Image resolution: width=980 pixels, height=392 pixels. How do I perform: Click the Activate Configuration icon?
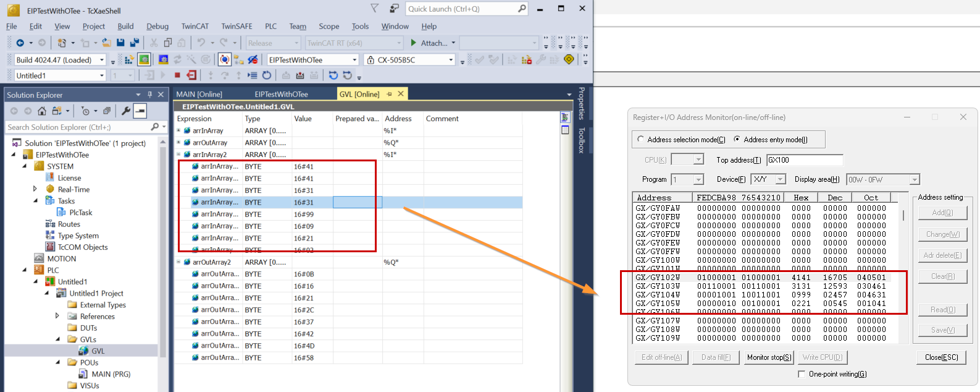pos(129,60)
